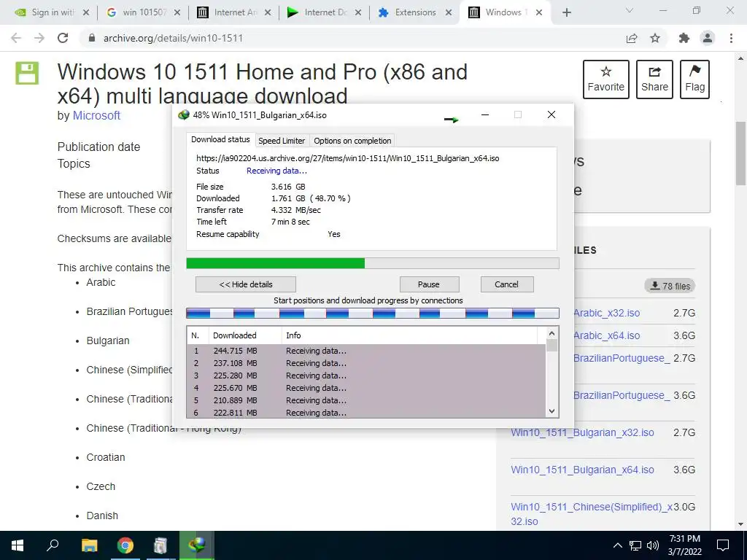The height and width of the screenshot is (560, 747).
Task: Select connection row 2 with 237.108 MB
Action: tap(366, 363)
